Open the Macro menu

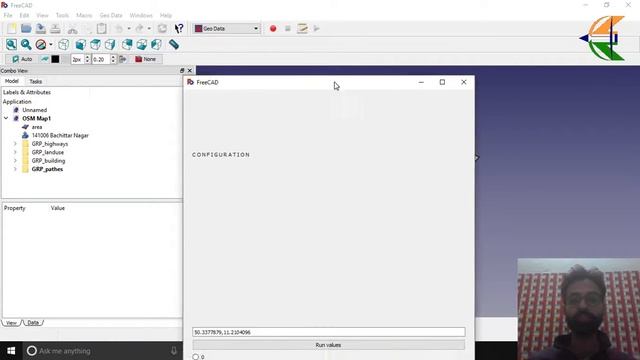click(84, 15)
